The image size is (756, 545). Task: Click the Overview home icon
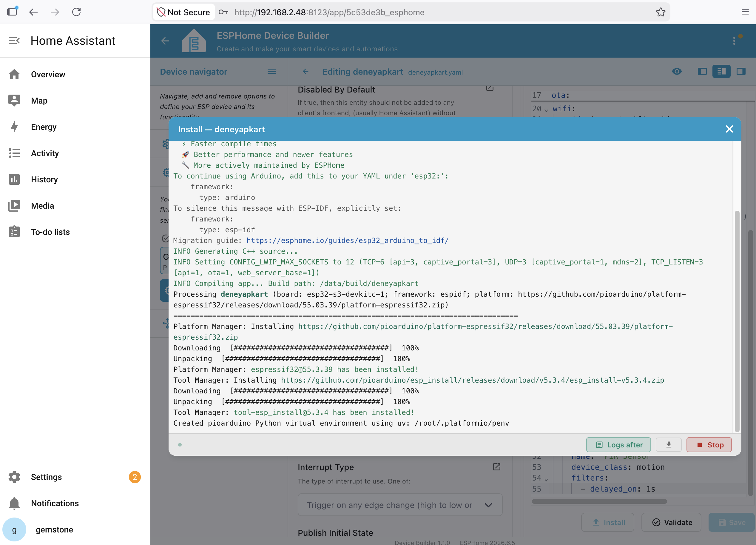pyautogui.click(x=14, y=74)
